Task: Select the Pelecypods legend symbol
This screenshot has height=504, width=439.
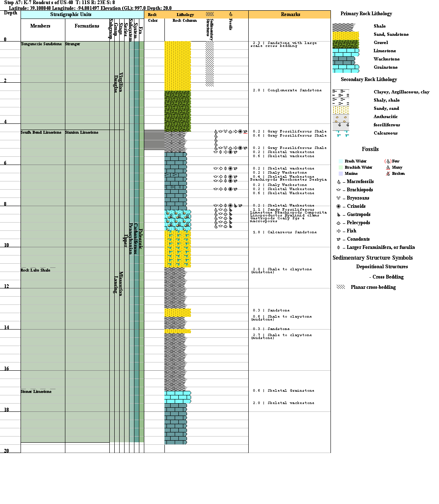Action: coord(339,223)
